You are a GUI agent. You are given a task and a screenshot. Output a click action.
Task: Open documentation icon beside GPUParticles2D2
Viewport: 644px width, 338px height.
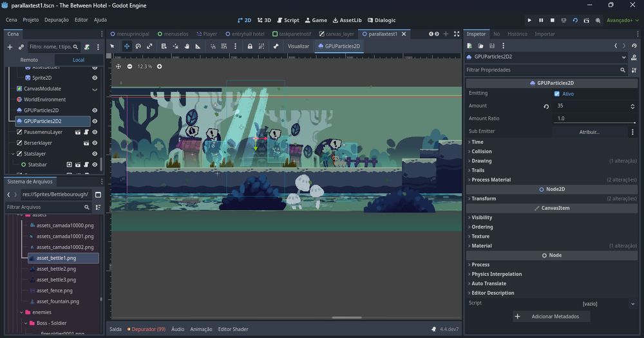click(x=634, y=57)
